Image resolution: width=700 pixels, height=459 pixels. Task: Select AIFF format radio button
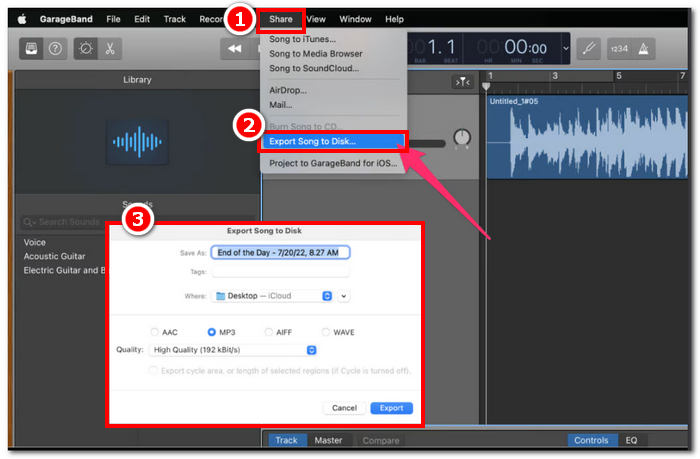coord(268,332)
